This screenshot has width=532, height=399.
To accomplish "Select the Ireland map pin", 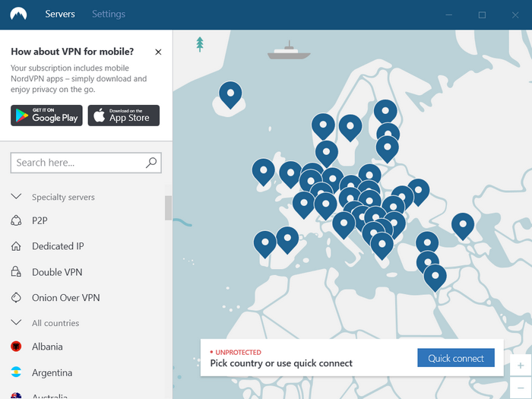I will pos(263,173).
